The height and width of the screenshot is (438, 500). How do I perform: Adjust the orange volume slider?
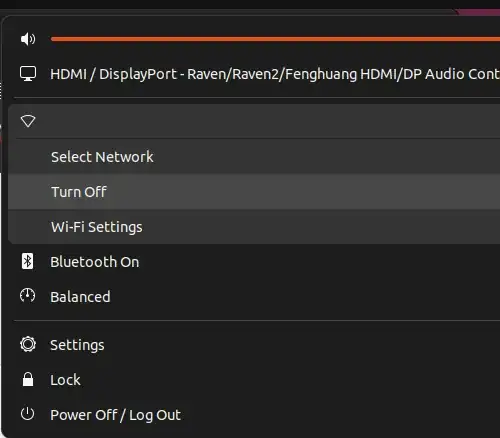[x=275, y=39]
